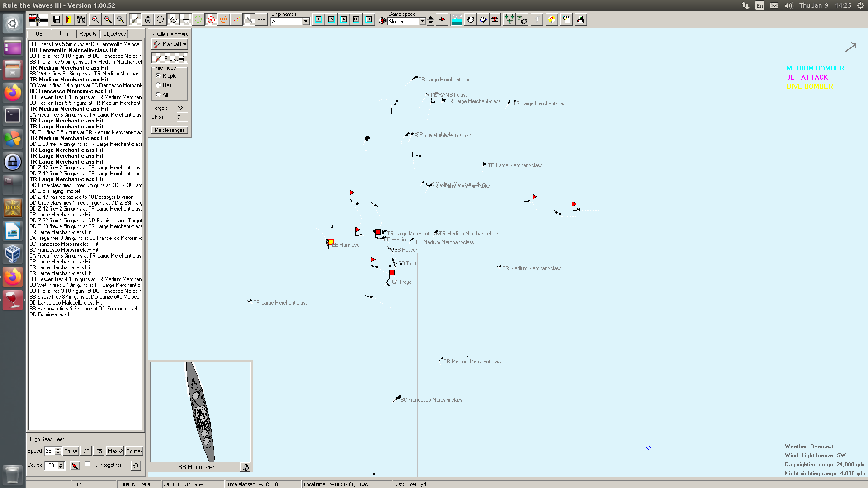This screenshot has width=868, height=488.
Task: Open the Objectives tab
Action: (x=114, y=34)
